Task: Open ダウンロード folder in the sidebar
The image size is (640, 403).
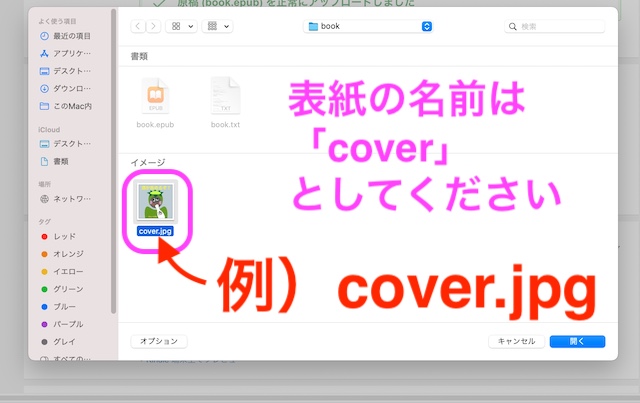Action: pos(68,88)
